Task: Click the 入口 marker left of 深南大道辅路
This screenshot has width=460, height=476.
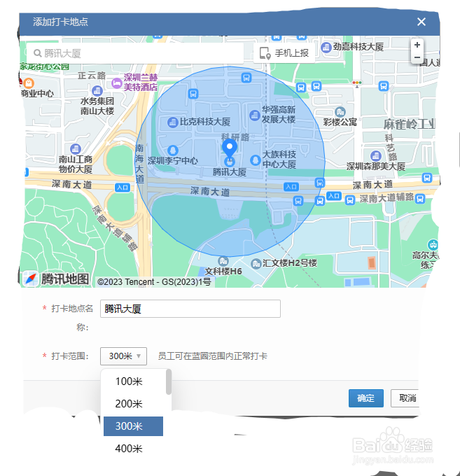Action: [334, 196]
